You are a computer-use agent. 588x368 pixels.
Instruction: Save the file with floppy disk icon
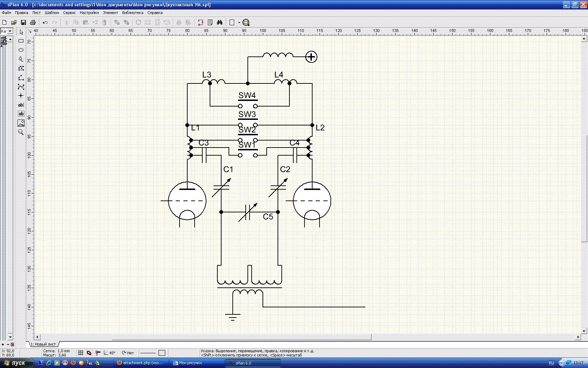23,22
